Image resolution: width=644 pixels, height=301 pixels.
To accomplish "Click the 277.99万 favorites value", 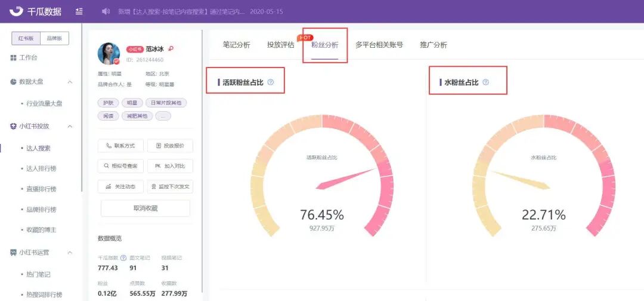I will pyautogui.click(x=175, y=294).
